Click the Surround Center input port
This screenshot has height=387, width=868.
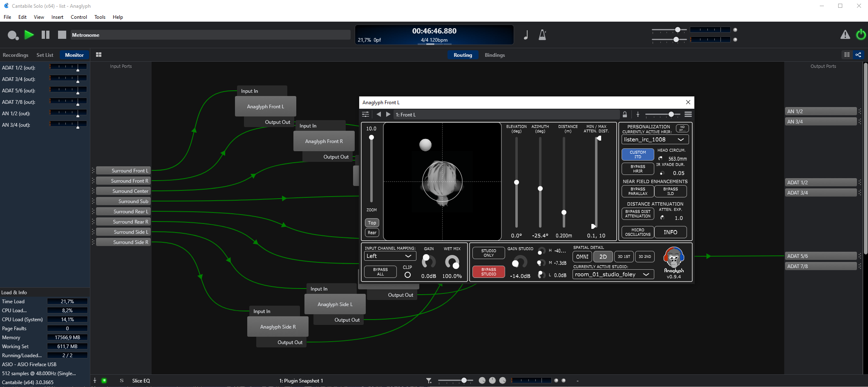tap(124, 191)
